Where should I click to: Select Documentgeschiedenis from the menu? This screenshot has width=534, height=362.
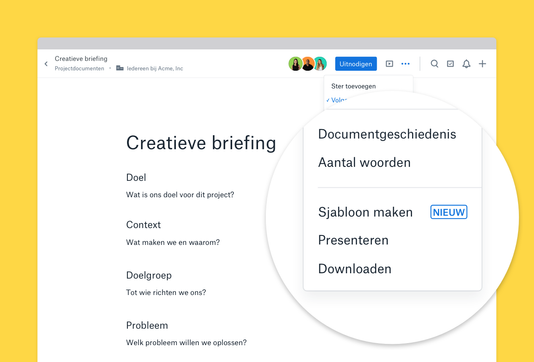point(387,134)
